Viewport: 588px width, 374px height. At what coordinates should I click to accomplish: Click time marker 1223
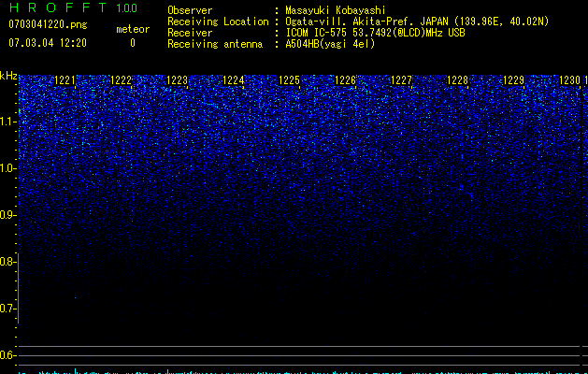click(177, 80)
